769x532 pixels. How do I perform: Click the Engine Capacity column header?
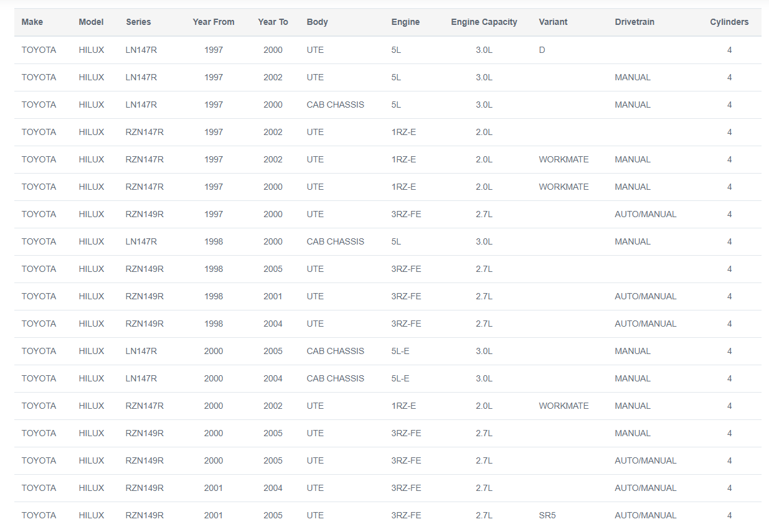(x=484, y=22)
